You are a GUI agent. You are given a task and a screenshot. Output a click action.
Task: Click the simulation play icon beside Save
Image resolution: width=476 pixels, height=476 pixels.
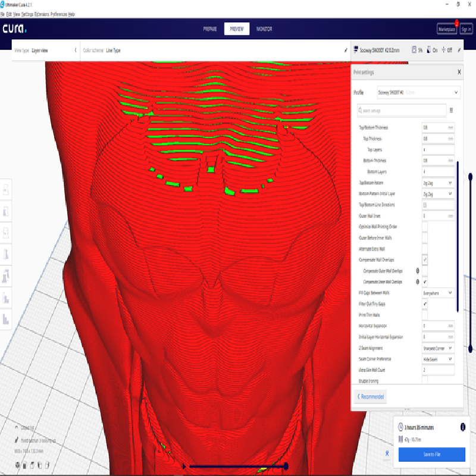pyautogui.click(x=387, y=454)
